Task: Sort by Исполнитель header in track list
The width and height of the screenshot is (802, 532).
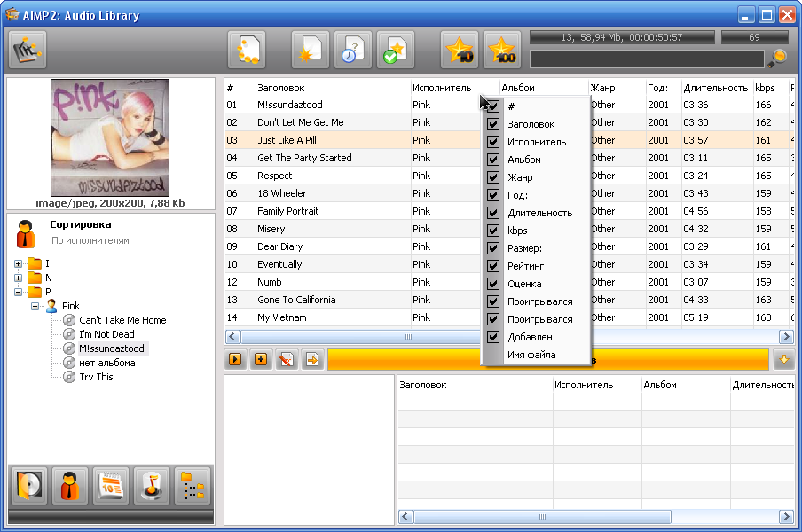Action: pos(455,88)
